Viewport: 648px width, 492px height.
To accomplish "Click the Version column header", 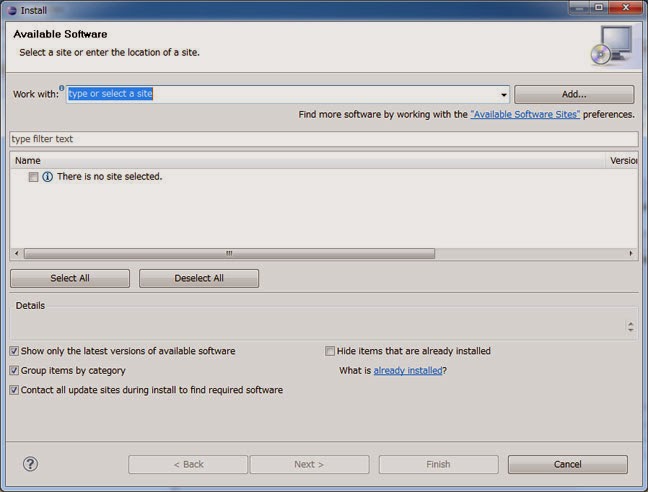I will 622,161.
